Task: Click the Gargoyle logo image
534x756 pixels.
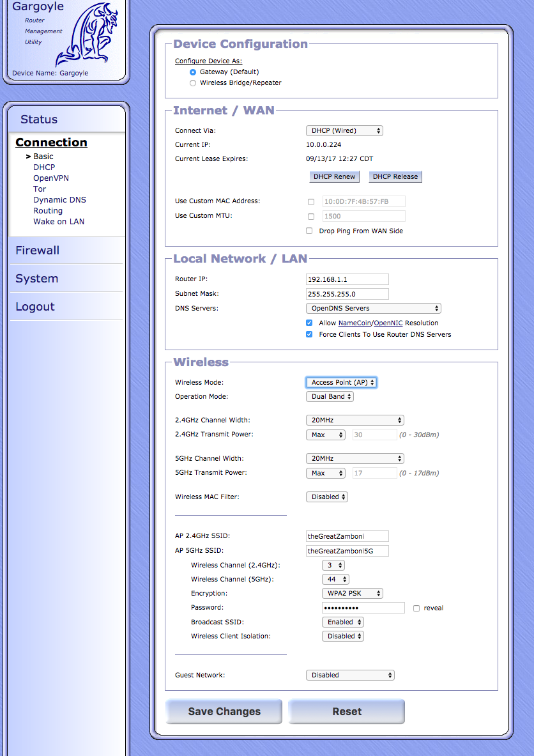Action: point(86,36)
